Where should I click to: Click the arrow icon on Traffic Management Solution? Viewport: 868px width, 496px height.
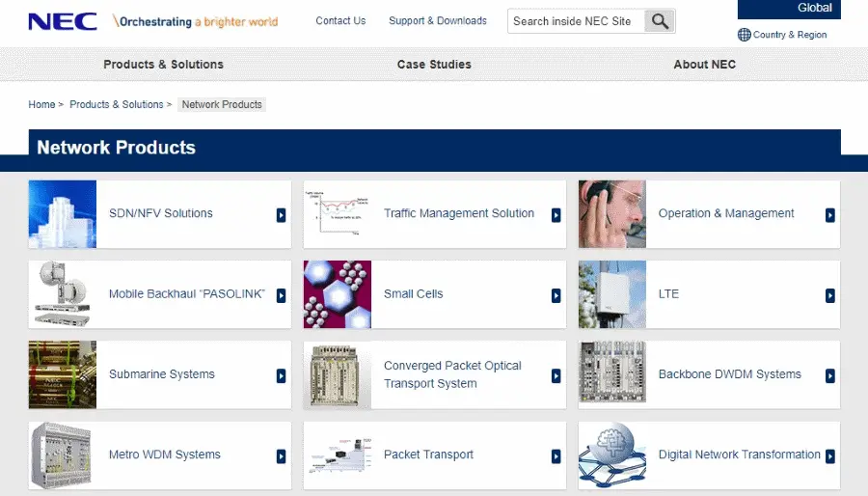point(556,215)
